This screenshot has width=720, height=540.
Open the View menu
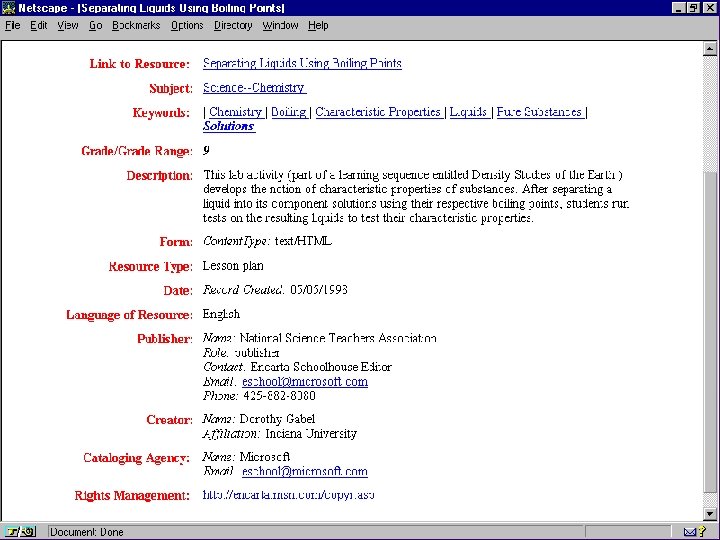(x=68, y=25)
